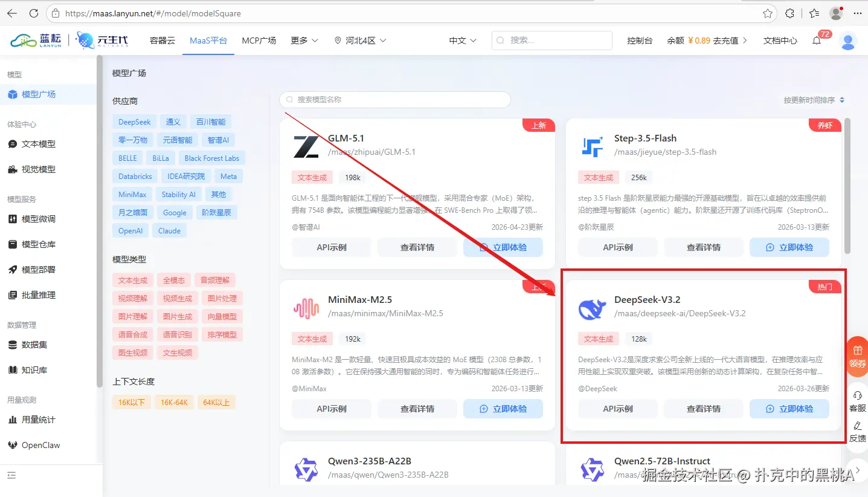Click the 数据集 database icon

(x=12, y=345)
